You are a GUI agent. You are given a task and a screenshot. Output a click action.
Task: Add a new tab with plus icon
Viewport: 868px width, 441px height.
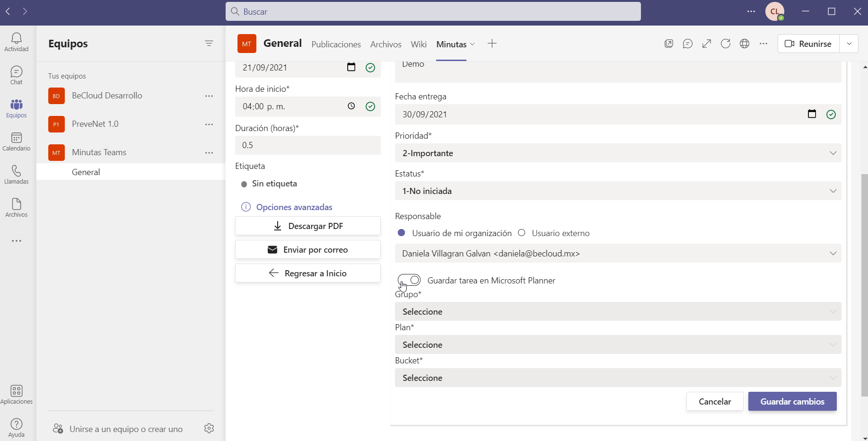click(x=492, y=44)
